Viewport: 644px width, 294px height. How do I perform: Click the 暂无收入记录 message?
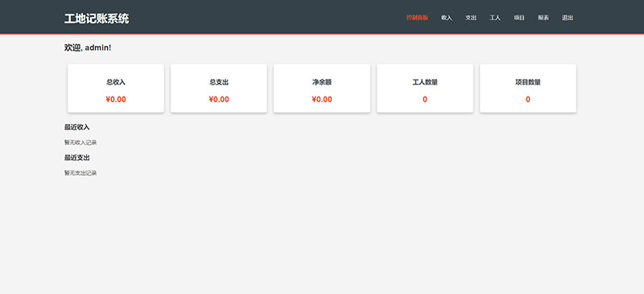80,143
